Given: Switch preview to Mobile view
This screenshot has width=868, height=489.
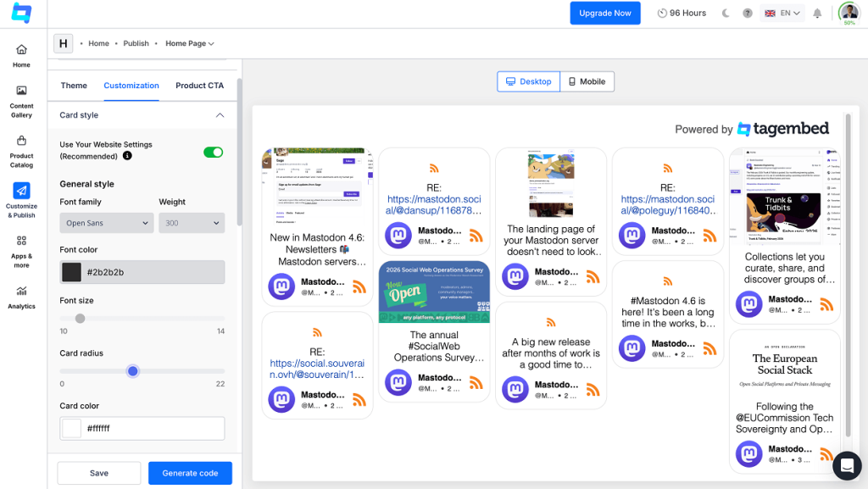Looking at the screenshot, I should click(x=587, y=81).
